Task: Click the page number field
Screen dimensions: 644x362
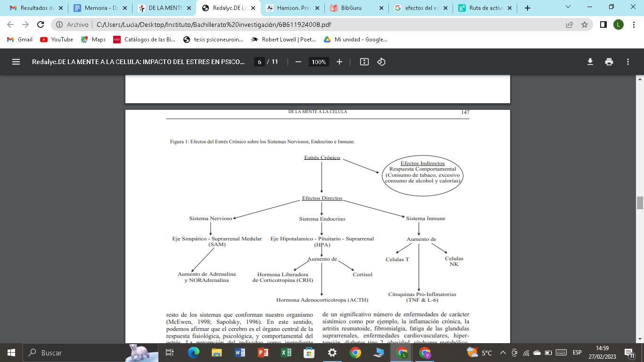Action: pos(259,62)
